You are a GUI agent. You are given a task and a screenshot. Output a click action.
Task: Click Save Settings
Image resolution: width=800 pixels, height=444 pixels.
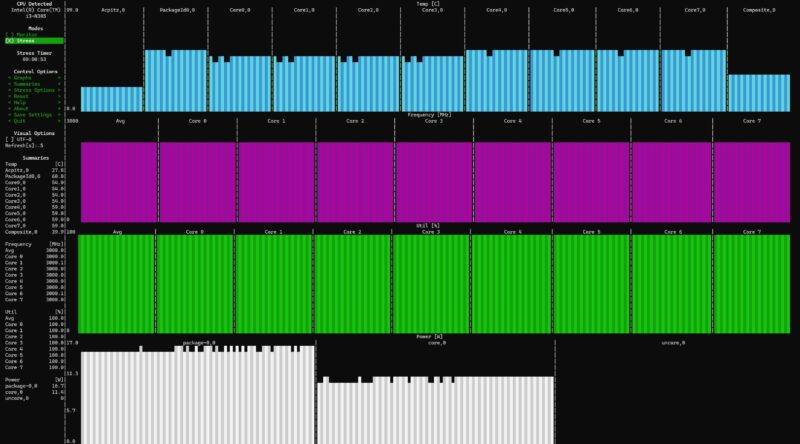(x=34, y=115)
